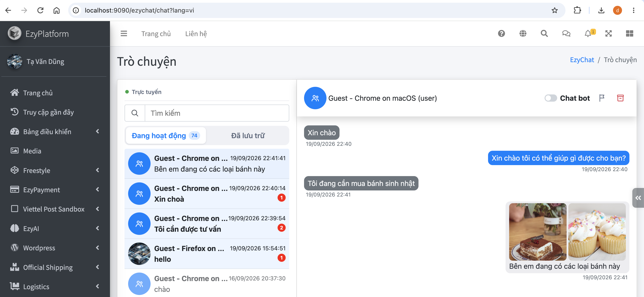The image size is (644, 297).
Task: Open the chat bubbles icon in top bar
Action: [x=566, y=33]
